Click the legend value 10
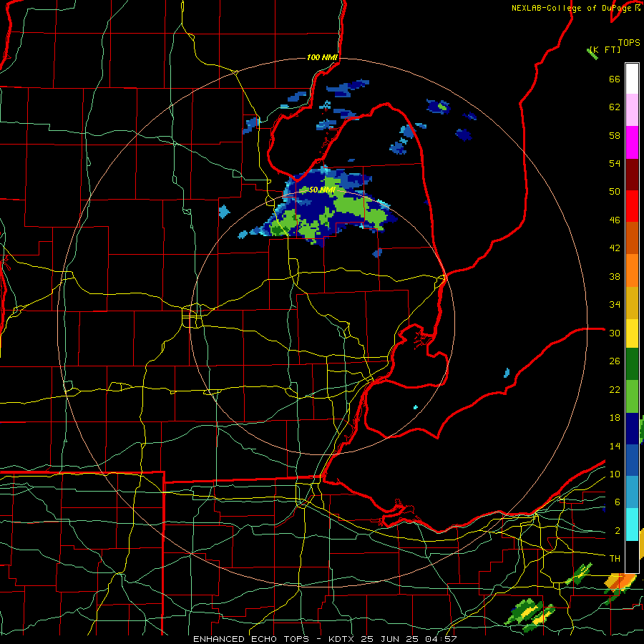Screen dimensions: 644x644 615,474
